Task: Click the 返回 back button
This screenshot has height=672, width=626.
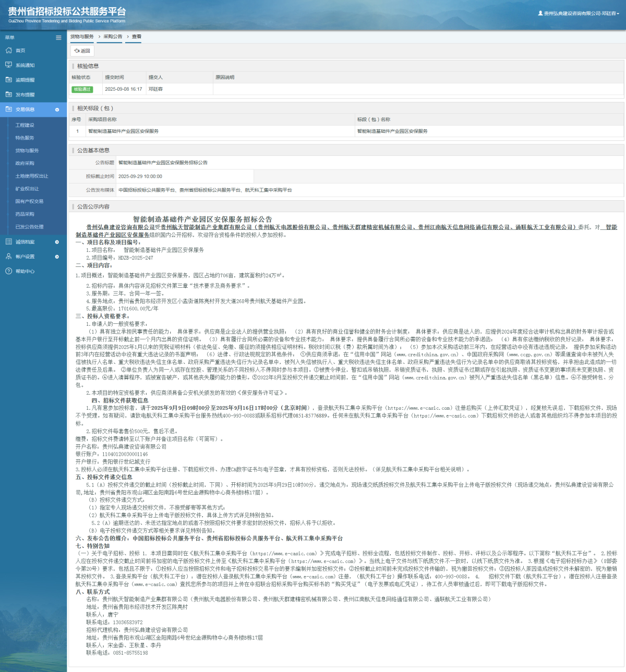Action: click(82, 51)
